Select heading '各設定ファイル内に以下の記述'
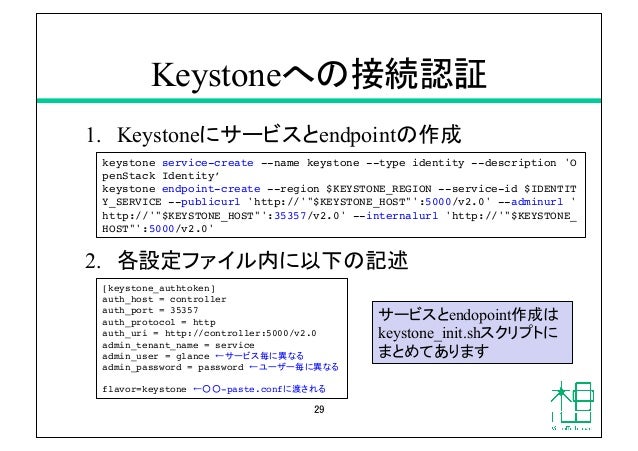638x451 pixels. (x=263, y=261)
